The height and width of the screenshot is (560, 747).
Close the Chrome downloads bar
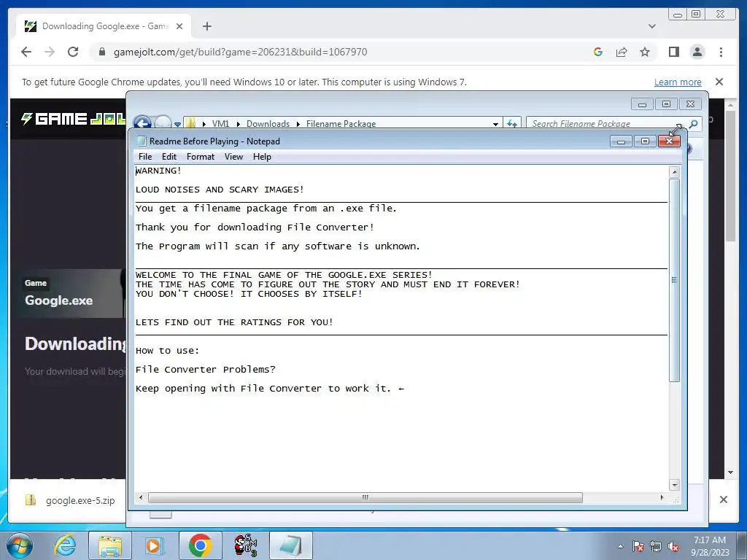pos(724,499)
